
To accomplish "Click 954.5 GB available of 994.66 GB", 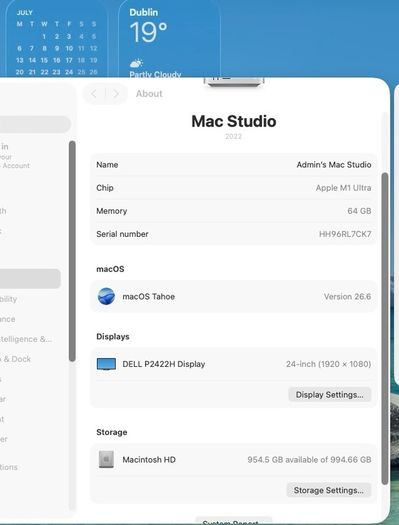I will 309,460.
